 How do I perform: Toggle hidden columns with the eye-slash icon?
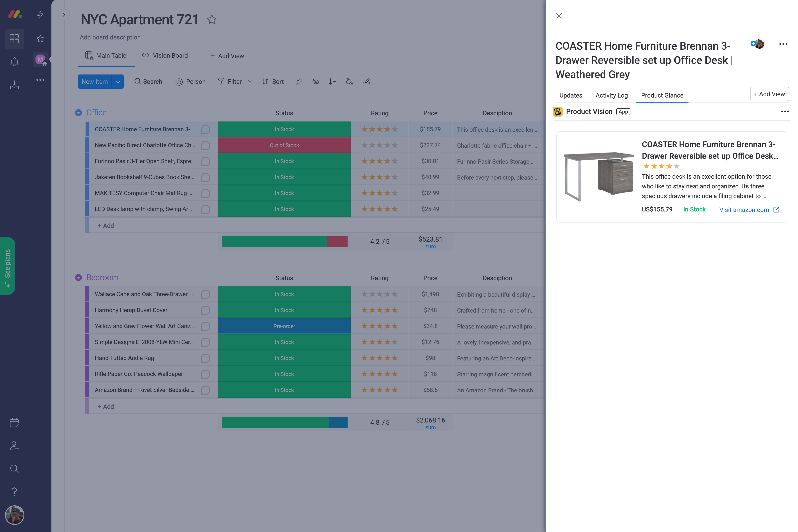(315, 81)
